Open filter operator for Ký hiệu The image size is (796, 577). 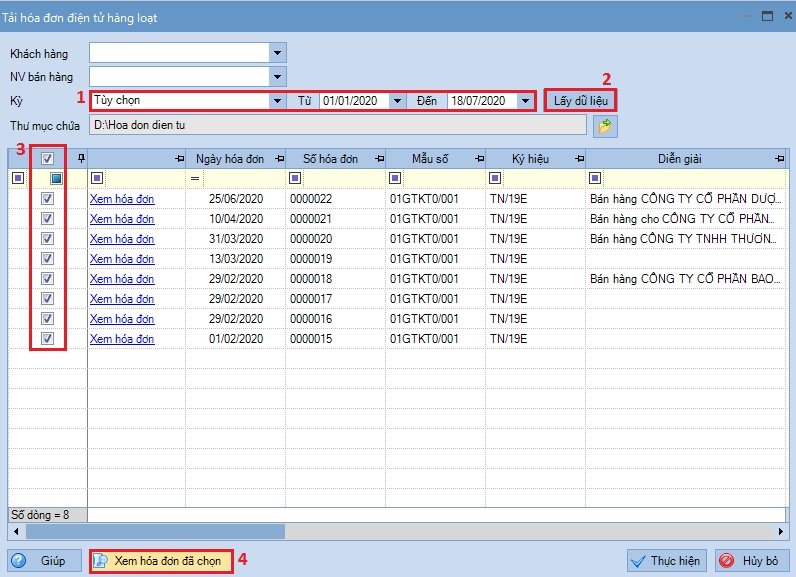pos(495,178)
